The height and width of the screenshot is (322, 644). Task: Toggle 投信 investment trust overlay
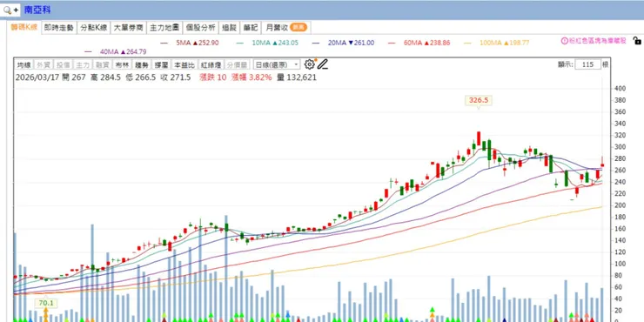click(x=63, y=65)
